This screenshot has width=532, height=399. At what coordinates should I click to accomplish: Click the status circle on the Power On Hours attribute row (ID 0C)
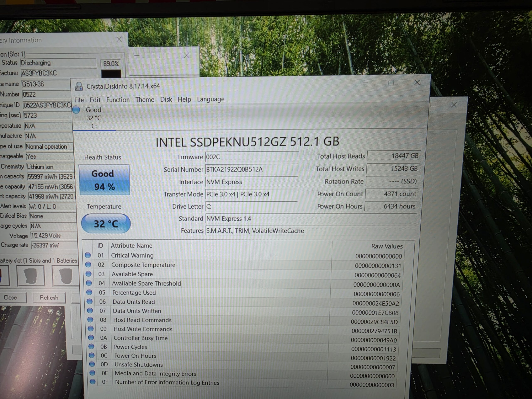pyautogui.click(x=92, y=355)
